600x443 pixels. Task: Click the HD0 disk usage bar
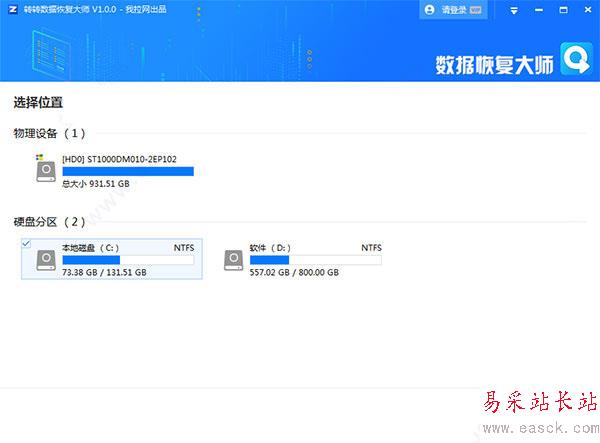(x=128, y=171)
